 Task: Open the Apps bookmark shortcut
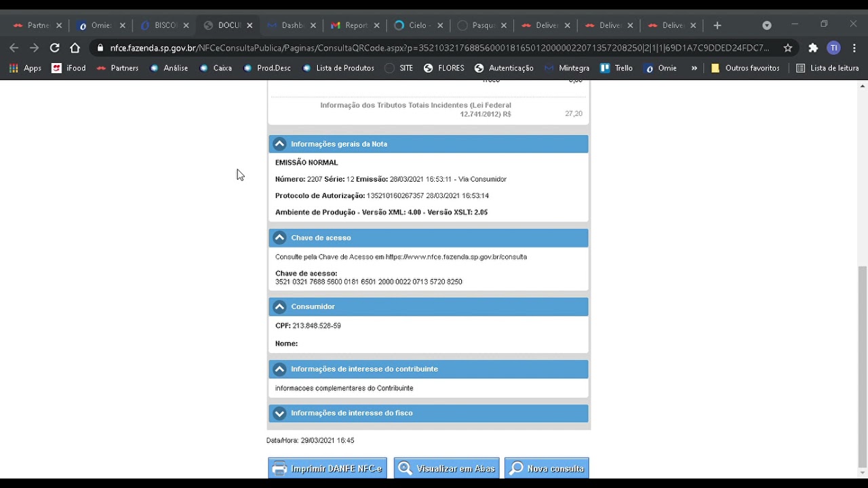point(25,68)
